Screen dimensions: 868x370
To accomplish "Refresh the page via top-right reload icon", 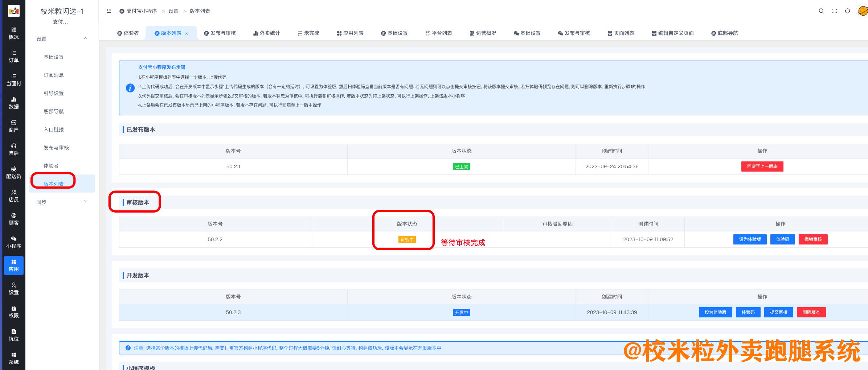I will pos(847,11).
